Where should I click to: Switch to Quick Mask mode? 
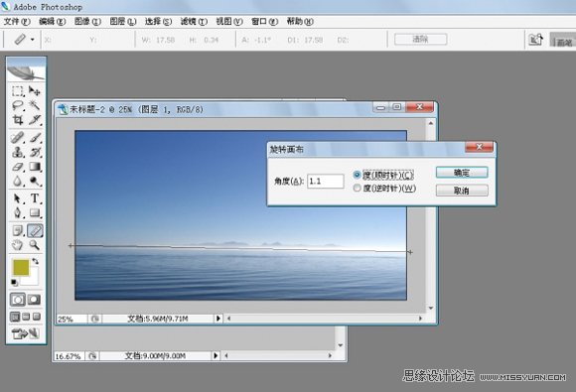tap(34, 300)
